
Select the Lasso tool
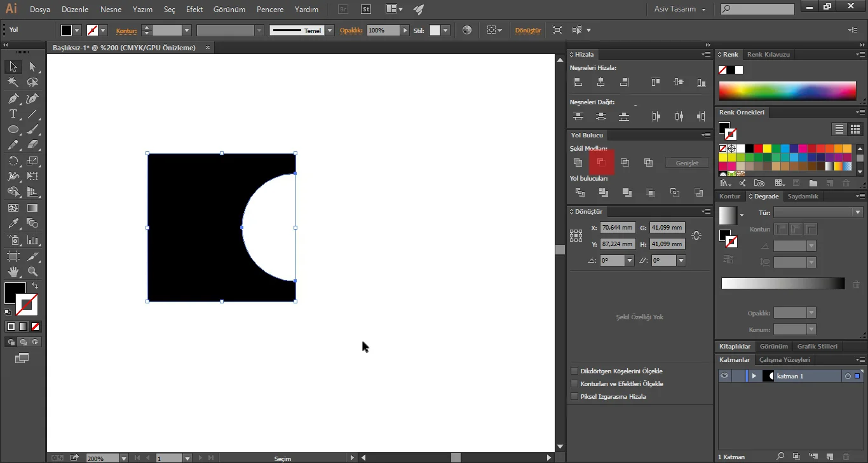click(32, 83)
